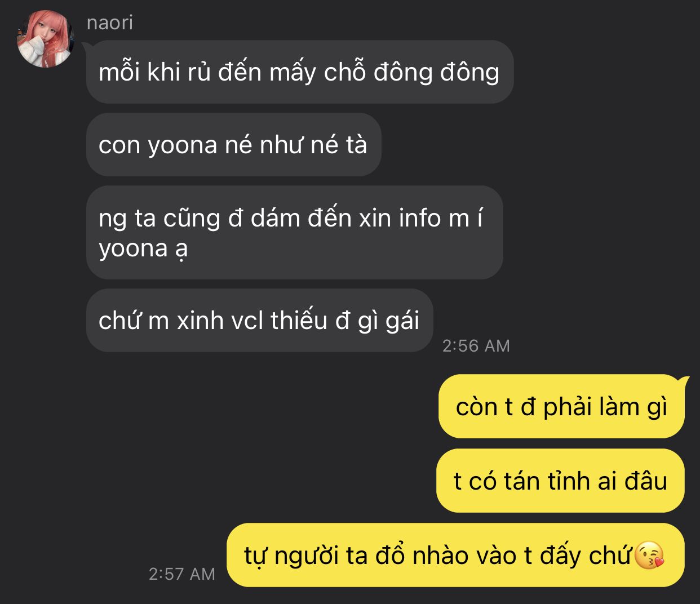Click the 2:57 AM timestamp
The width and height of the screenshot is (700, 604).
[182, 574]
